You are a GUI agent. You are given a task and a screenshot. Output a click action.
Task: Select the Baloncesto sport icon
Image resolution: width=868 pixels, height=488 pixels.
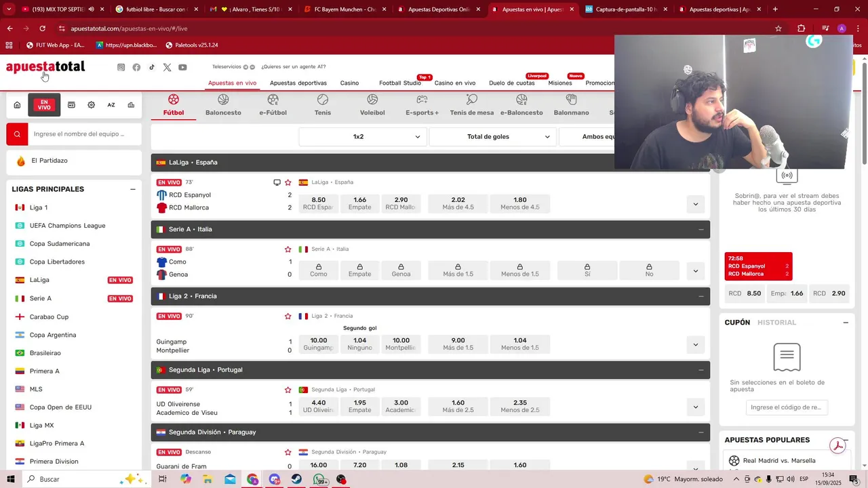[223, 105]
